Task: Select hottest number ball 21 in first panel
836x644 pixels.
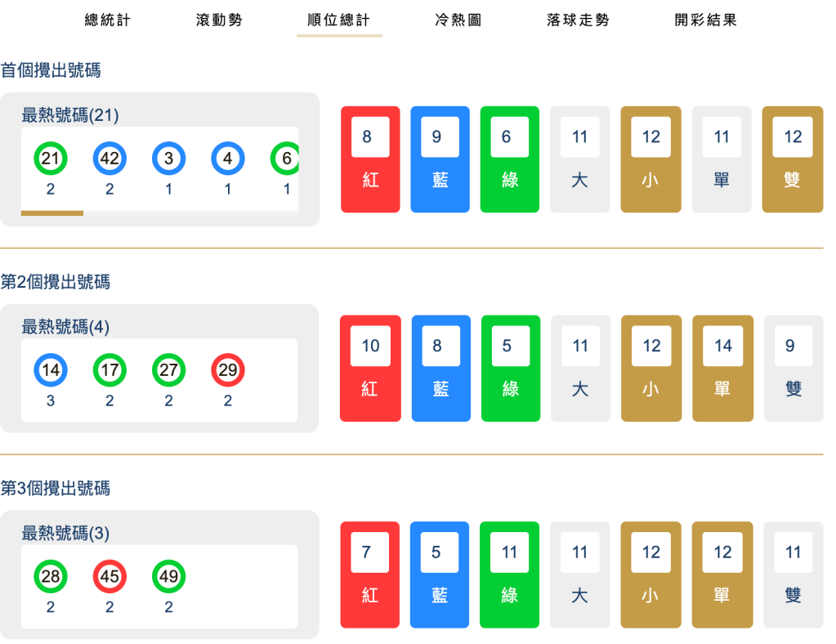Action: tap(51, 159)
